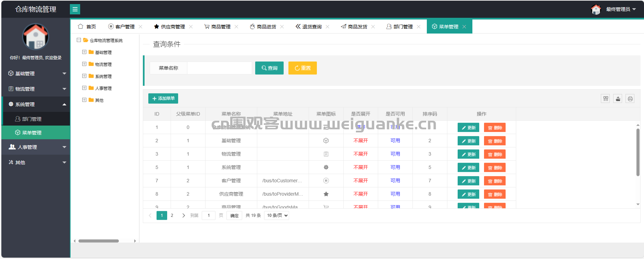
Task: Click 删除 for 基础管理 row
Action: tap(495, 141)
